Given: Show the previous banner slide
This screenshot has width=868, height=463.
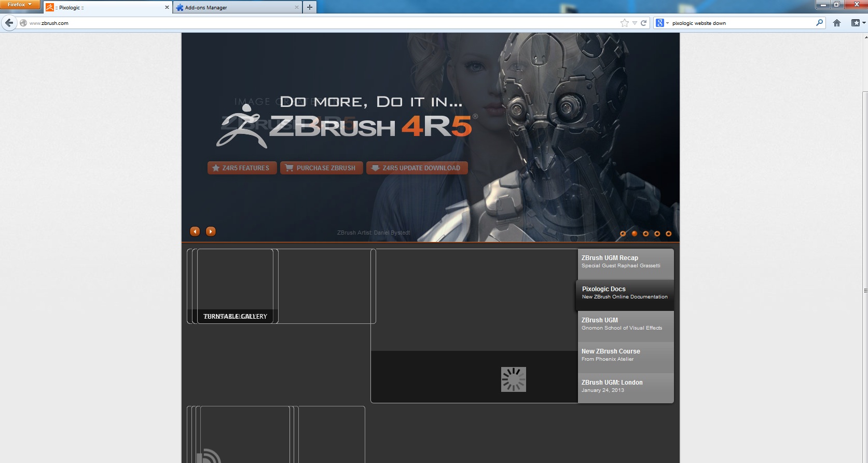Looking at the screenshot, I should click(x=195, y=231).
